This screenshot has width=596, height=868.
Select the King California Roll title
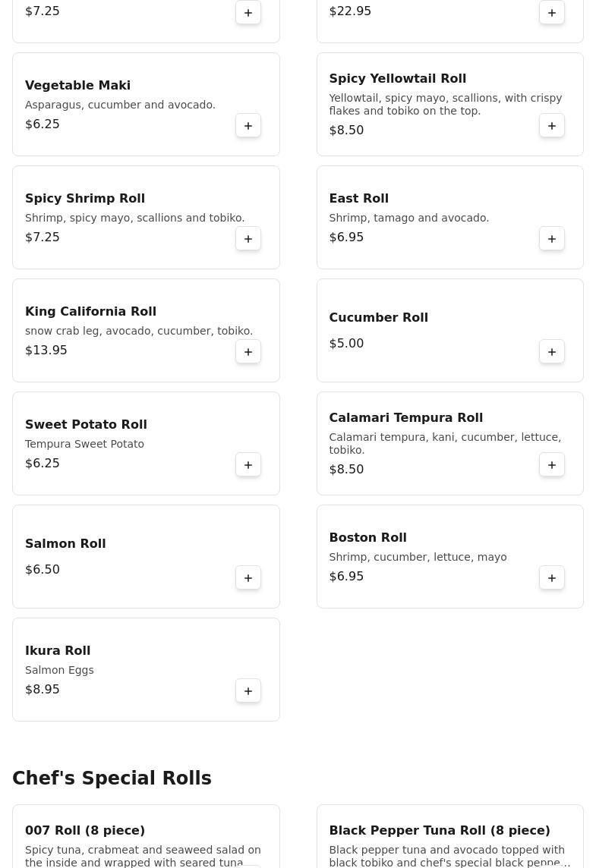click(90, 311)
